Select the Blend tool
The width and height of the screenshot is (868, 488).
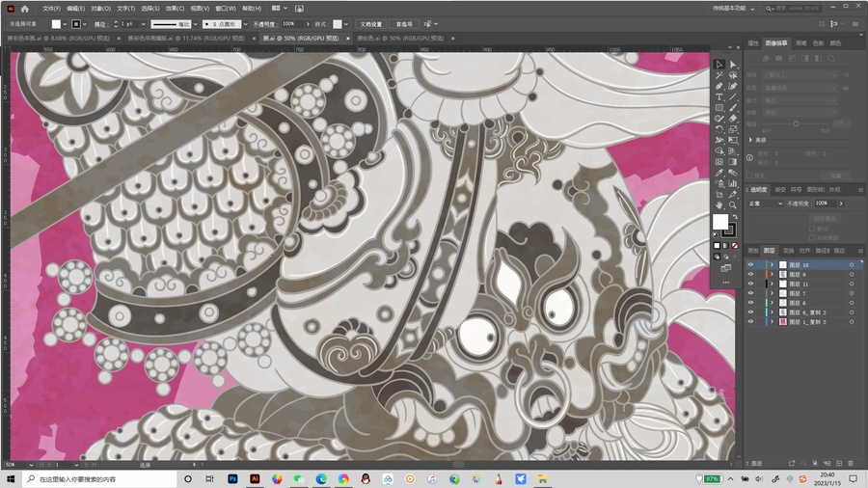coord(733,173)
